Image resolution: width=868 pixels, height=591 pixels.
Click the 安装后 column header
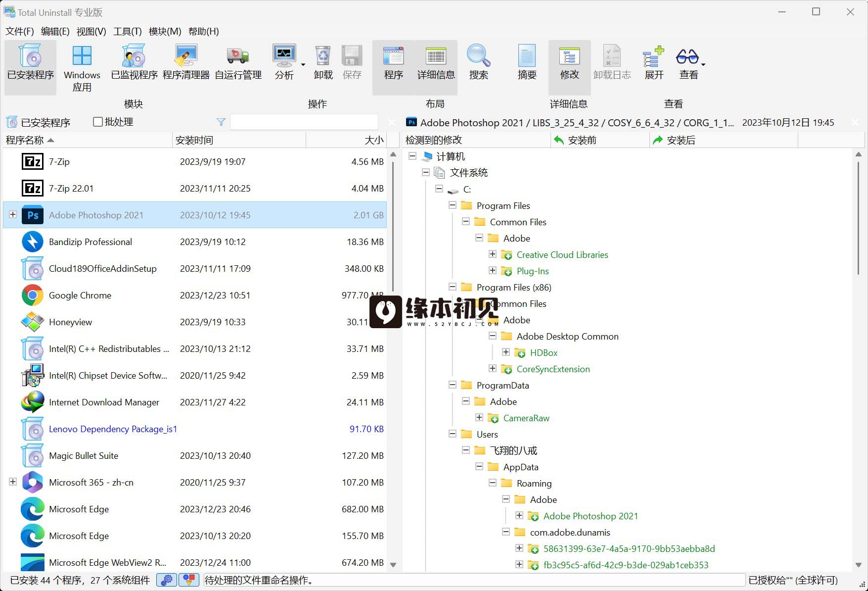724,140
